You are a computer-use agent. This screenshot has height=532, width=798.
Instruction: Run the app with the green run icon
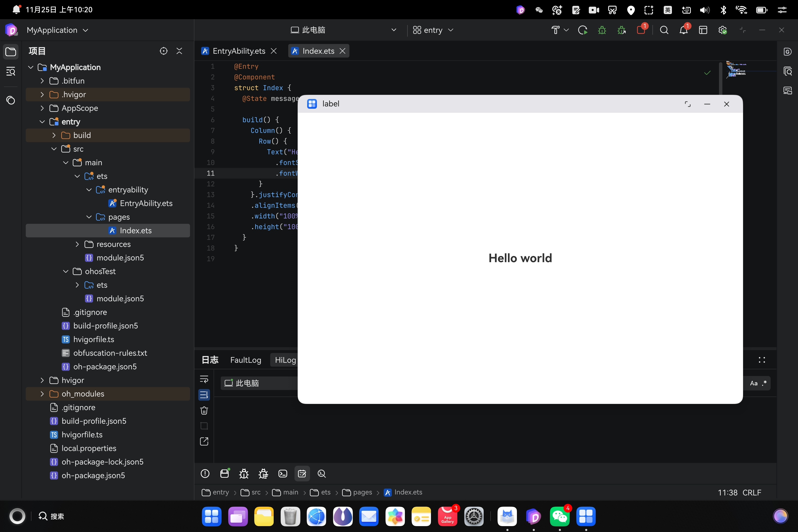click(583, 30)
